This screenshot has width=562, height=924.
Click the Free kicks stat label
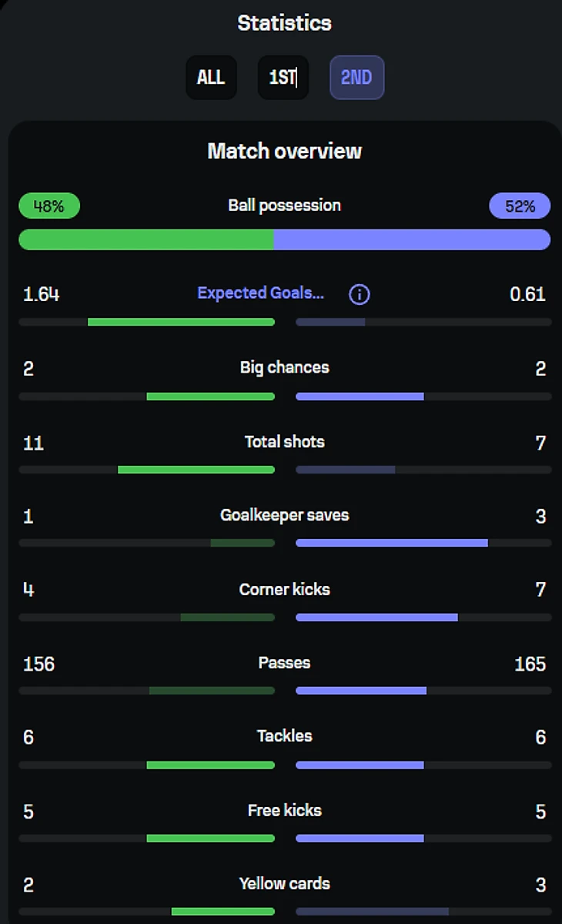pyautogui.click(x=284, y=810)
